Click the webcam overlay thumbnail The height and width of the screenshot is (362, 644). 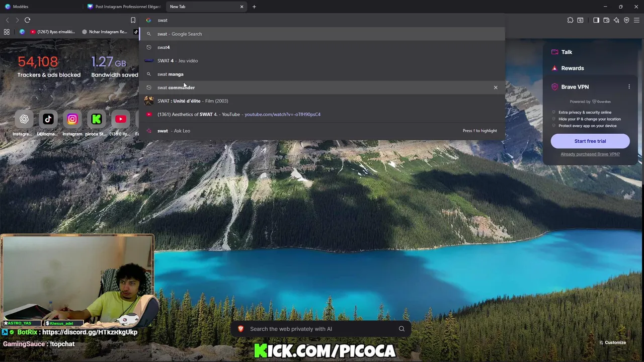point(77,281)
